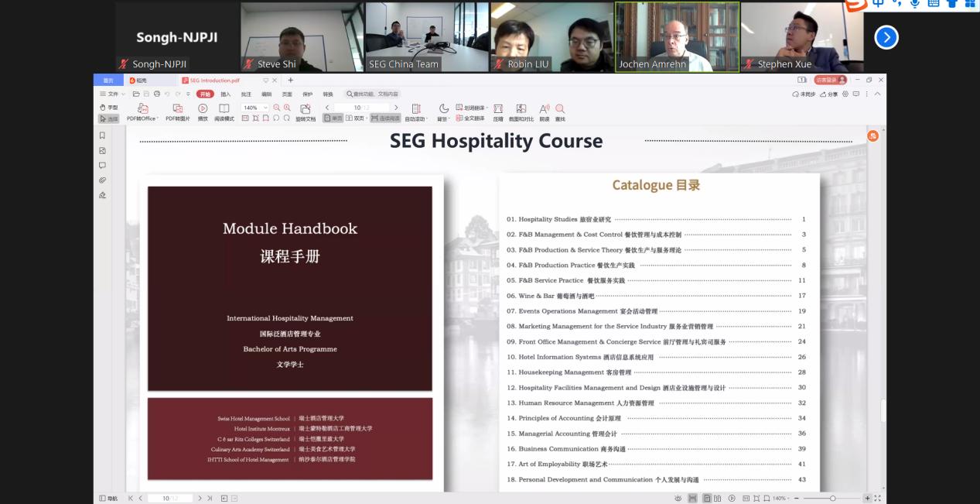
Task: Select Jochen Amrehn video thumbnail
Action: (x=677, y=36)
